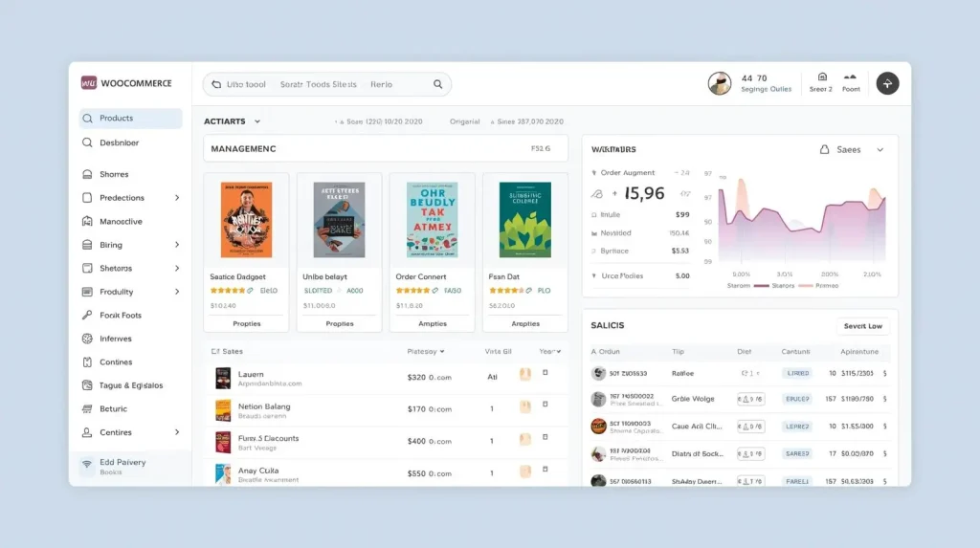The image size is (980, 548).
Task: Toggle the checkbox in Netion Balang row
Action: 545,405
